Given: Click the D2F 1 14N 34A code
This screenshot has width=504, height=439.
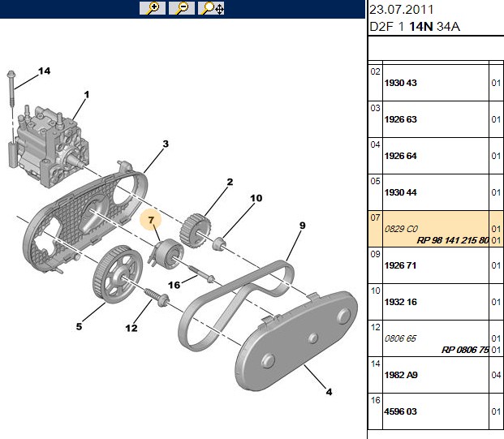Looking at the screenshot, I should pos(415,26).
